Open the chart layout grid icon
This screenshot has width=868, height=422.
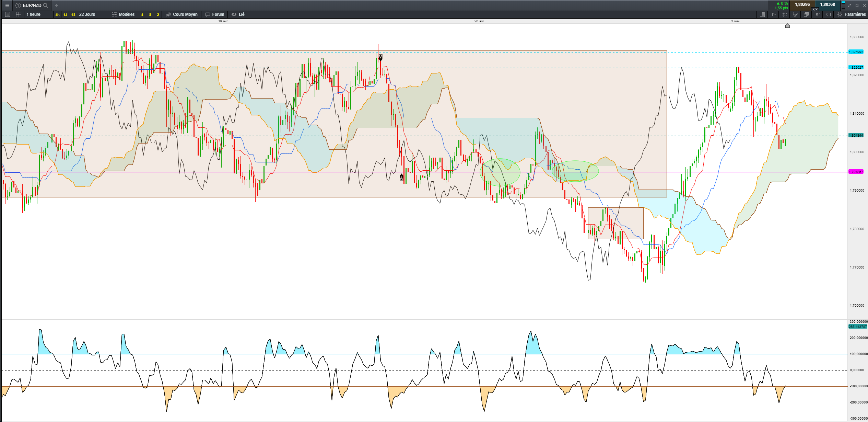coord(19,14)
